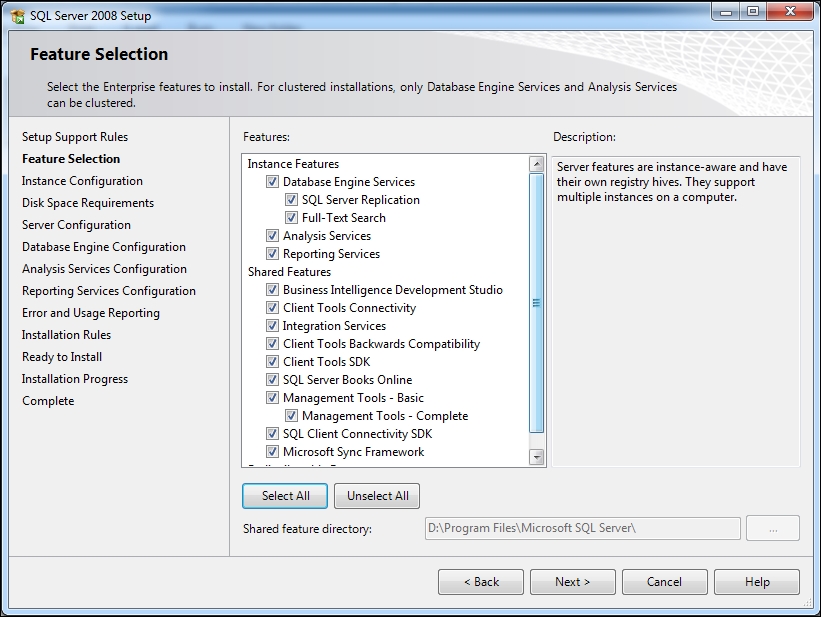The image size is (821, 617).
Task: Toggle Full-Text Search checkbox
Action: (291, 217)
